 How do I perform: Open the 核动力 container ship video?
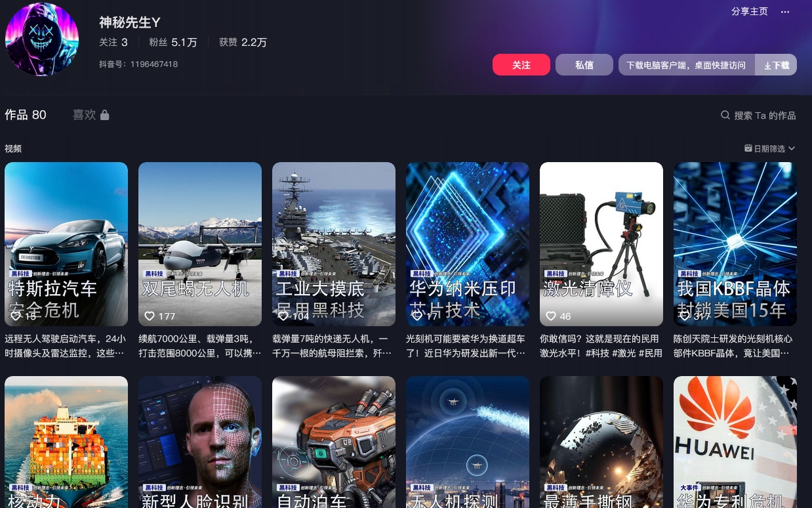[x=66, y=442]
